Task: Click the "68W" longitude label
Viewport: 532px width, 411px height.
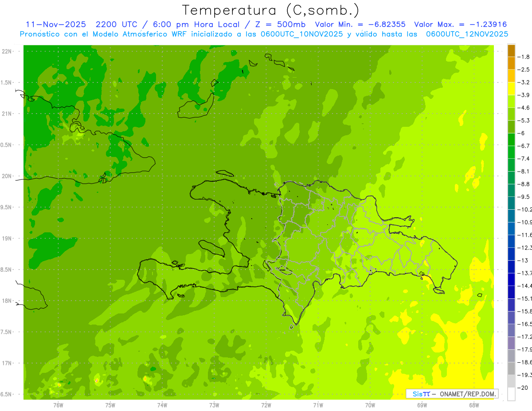Action: point(473,405)
